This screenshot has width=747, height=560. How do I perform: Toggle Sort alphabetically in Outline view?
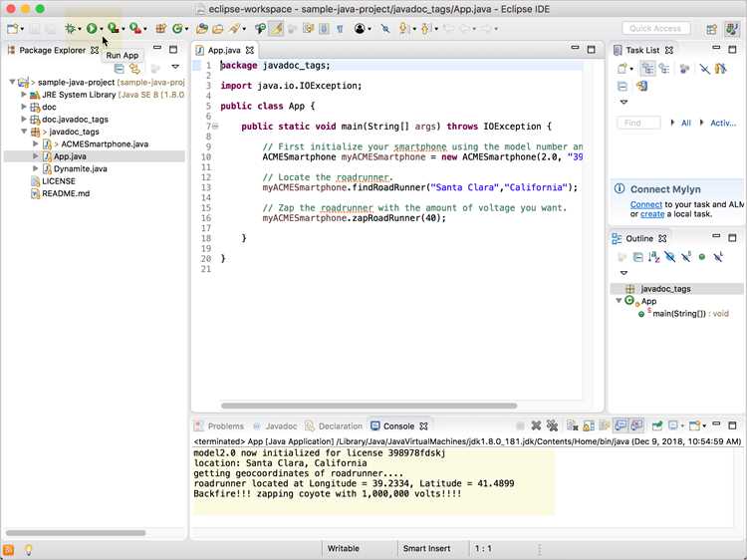pos(653,257)
